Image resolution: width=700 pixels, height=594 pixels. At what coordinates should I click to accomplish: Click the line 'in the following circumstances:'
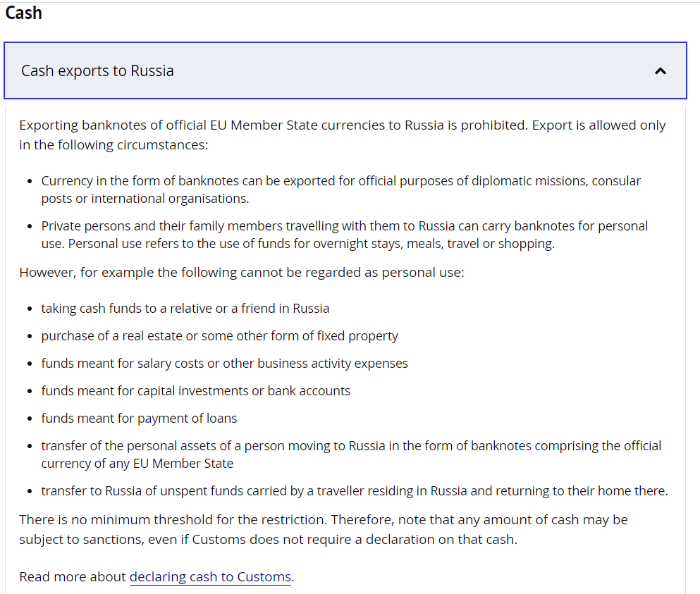[x=113, y=144]
